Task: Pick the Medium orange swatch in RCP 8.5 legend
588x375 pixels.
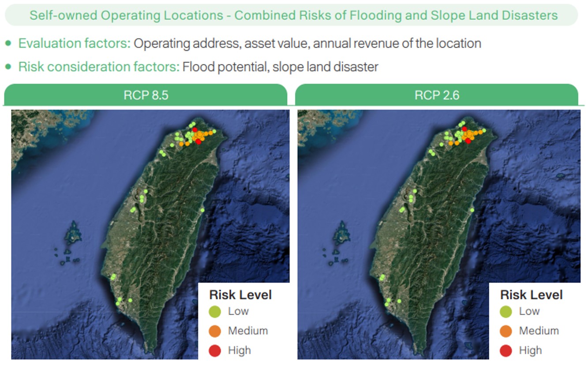Action: 215,331
